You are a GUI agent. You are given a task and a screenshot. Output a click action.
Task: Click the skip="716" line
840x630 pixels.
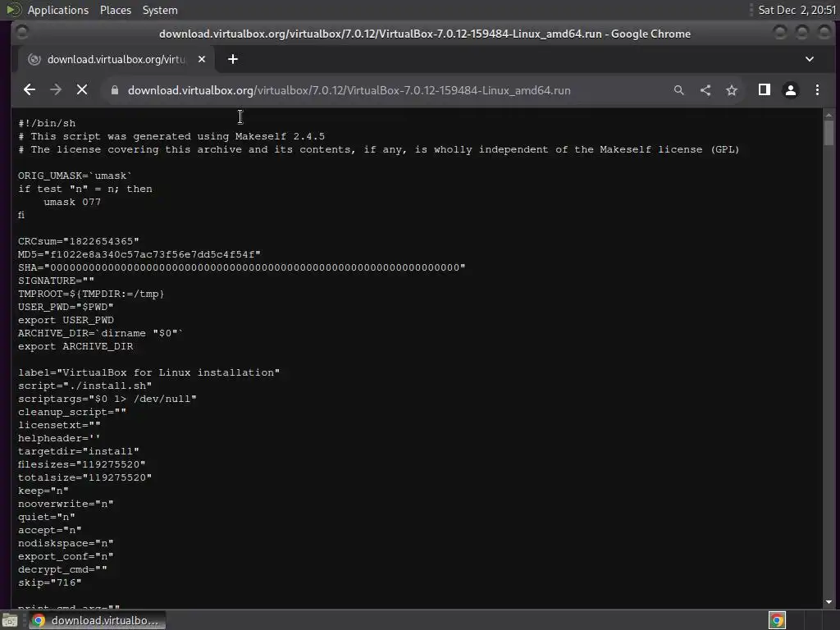click(x=49, y=582)
